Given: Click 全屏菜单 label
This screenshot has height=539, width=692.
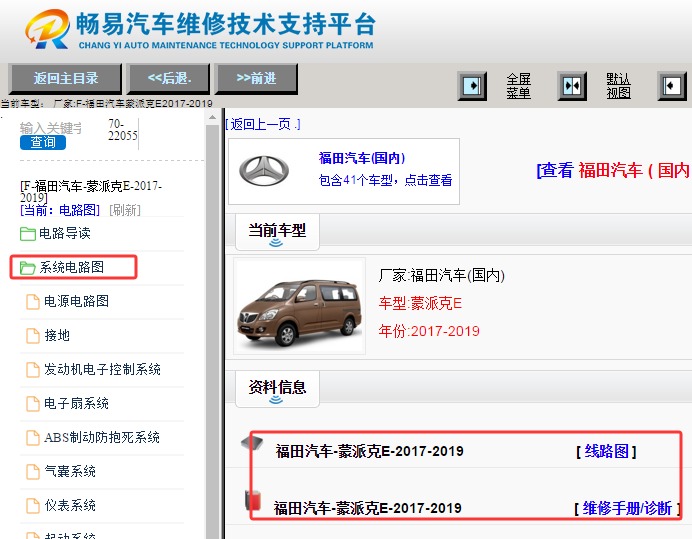Looking at the screenshot, I should (518, 86).
